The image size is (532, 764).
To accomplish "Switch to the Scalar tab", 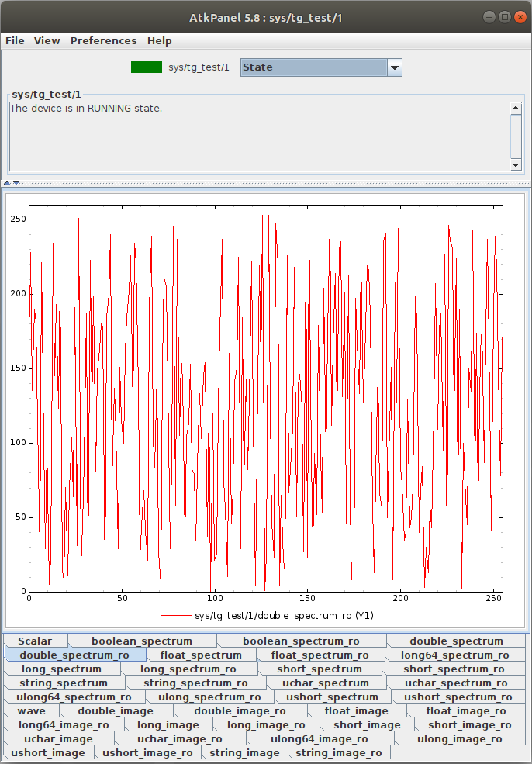I will click(x=35, y=641).
